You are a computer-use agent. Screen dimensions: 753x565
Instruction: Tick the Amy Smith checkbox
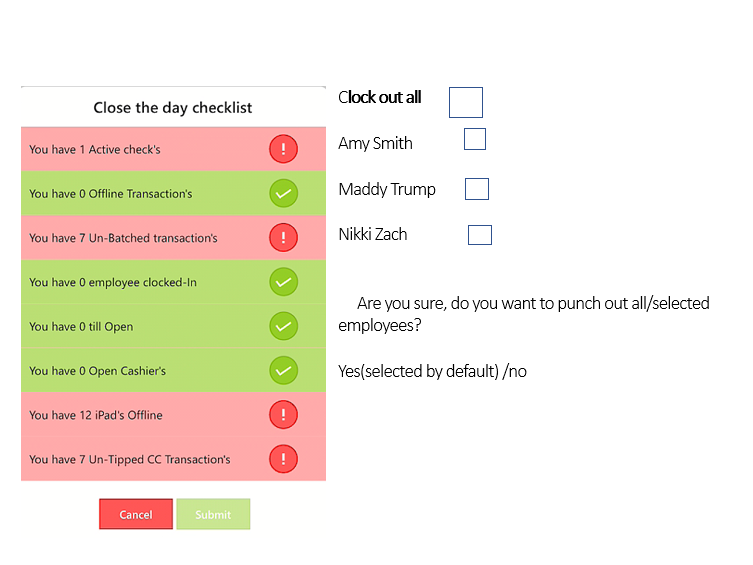coord(475,139)
